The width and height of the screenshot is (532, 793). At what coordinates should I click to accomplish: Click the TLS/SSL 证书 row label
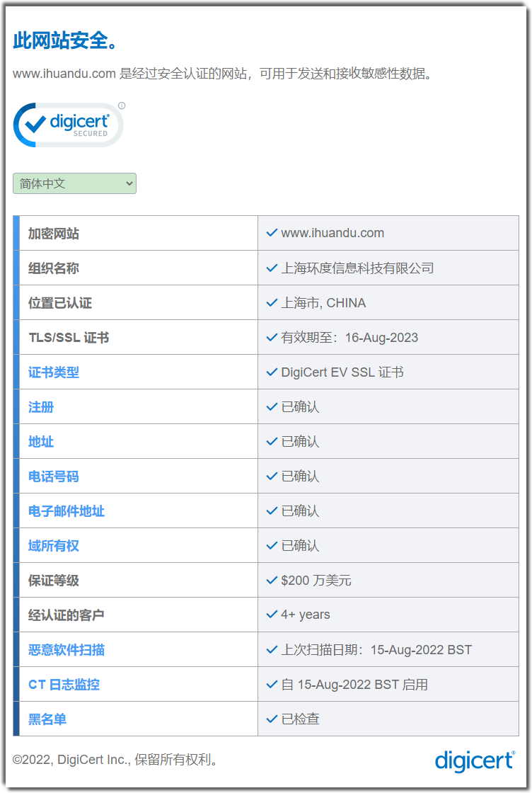tap(69, 337)
